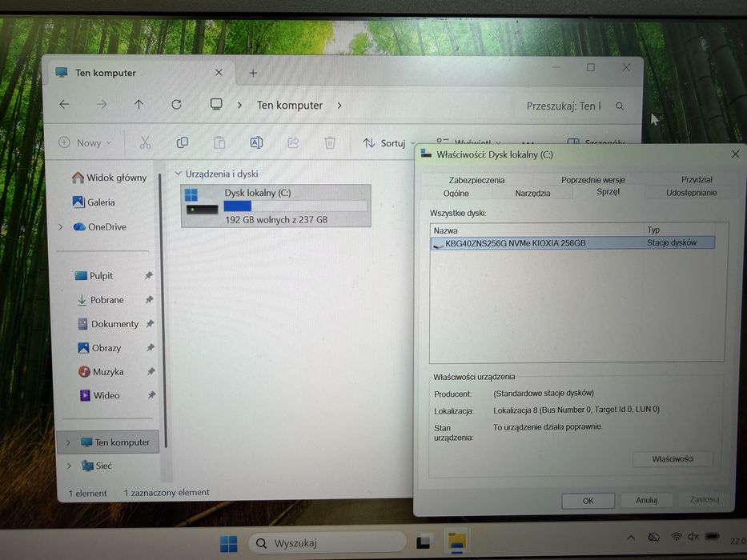Open the Pobrane folder
The height and width of the screenshot is (560, 747).
pos(101,300)
